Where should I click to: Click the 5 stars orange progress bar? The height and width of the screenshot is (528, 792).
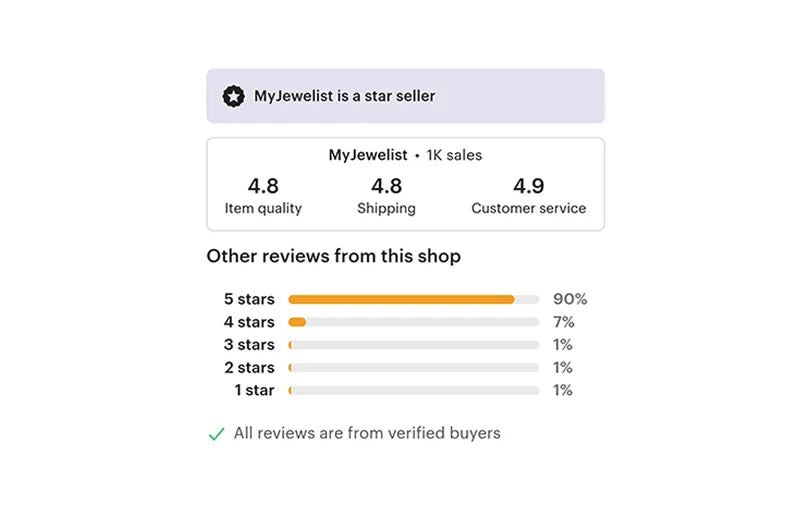(401, 299)
